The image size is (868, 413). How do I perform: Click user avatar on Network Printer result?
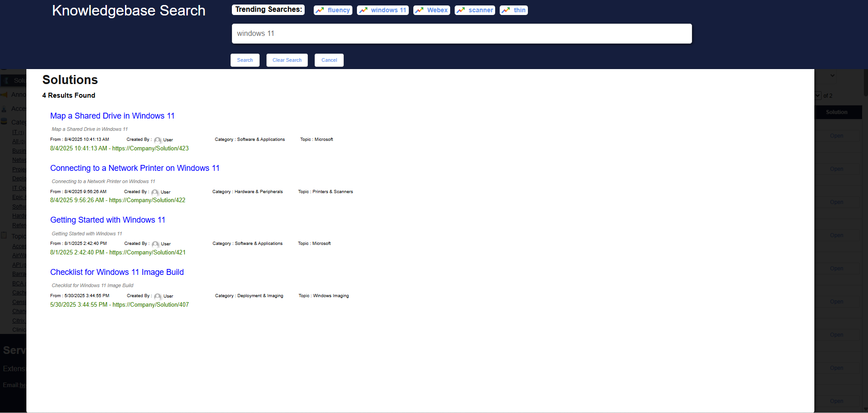point(155,193)
